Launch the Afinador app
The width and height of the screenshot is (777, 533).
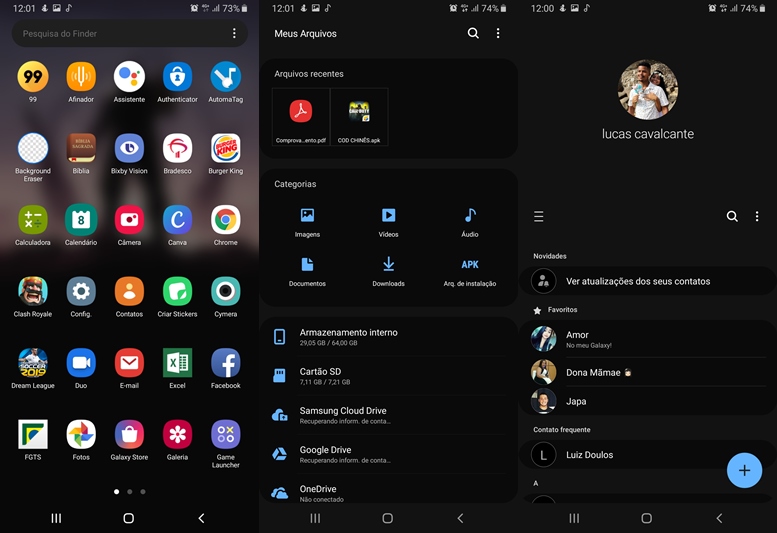[x=81, y=77]
